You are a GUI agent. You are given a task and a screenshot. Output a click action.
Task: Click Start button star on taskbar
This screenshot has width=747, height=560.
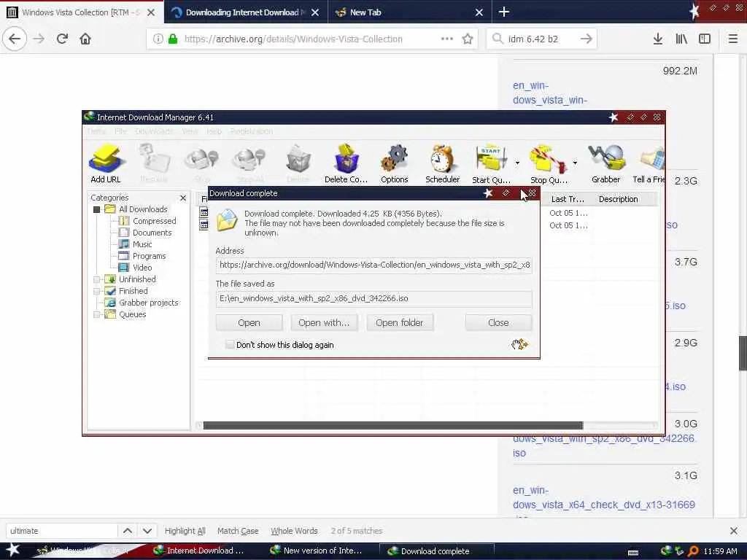point(12,550)
